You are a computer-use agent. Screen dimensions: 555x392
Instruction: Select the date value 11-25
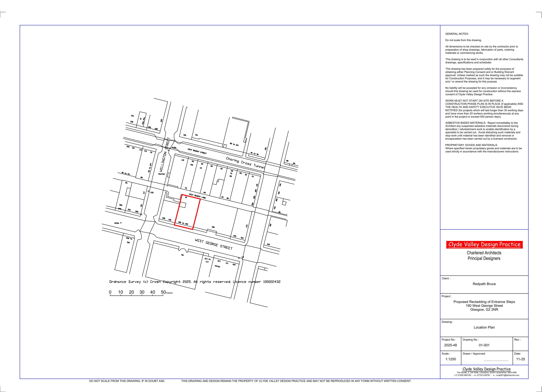[x=520, y=359]
